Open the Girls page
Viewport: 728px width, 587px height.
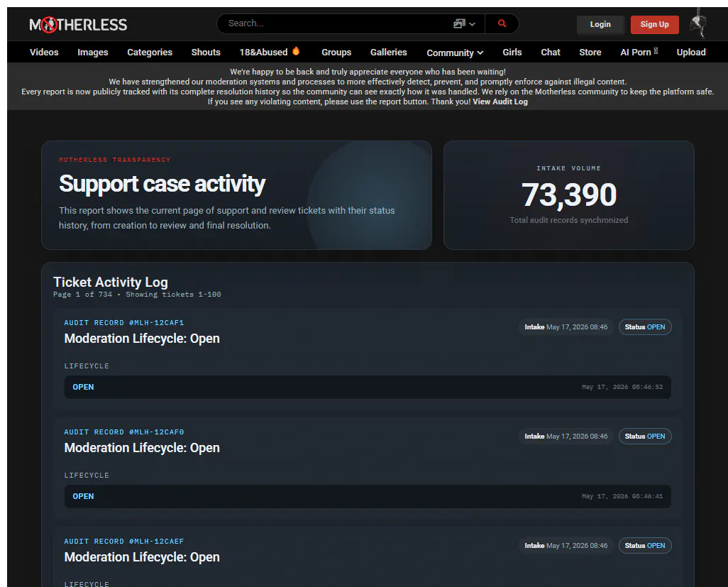click(x=512, y=52)
